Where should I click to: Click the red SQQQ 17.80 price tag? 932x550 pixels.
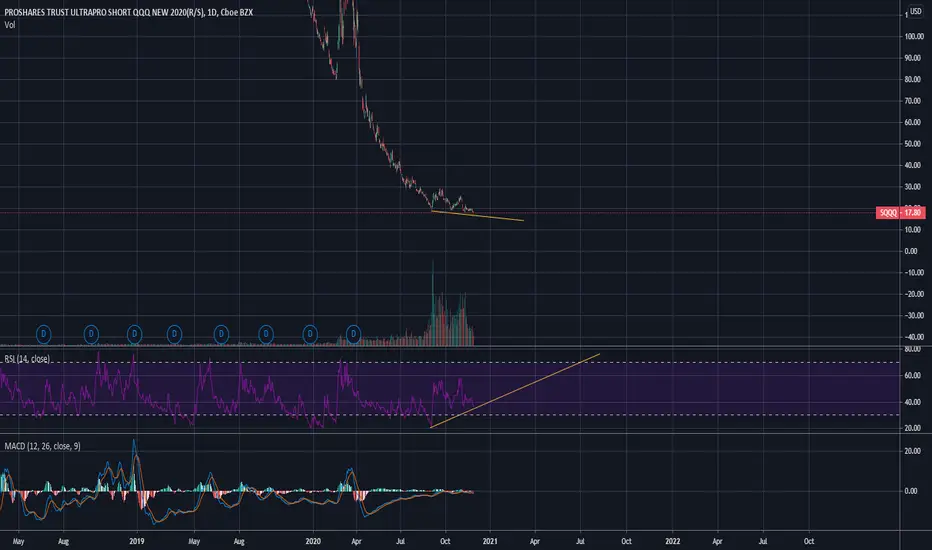pyautogui.click(x=900, y=213)
